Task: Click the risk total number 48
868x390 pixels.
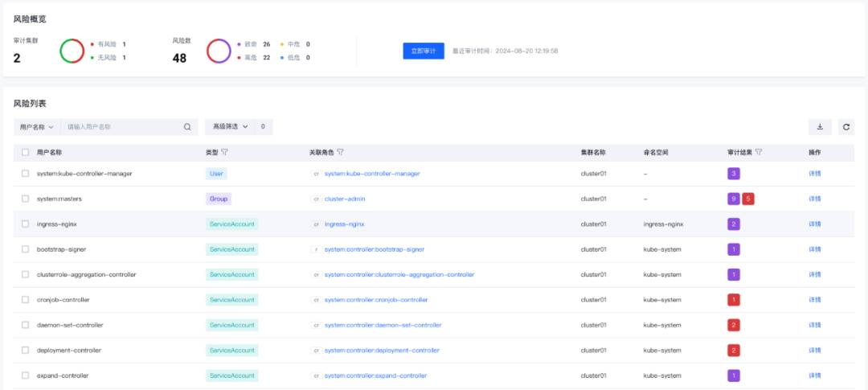Action: [179, 58]
